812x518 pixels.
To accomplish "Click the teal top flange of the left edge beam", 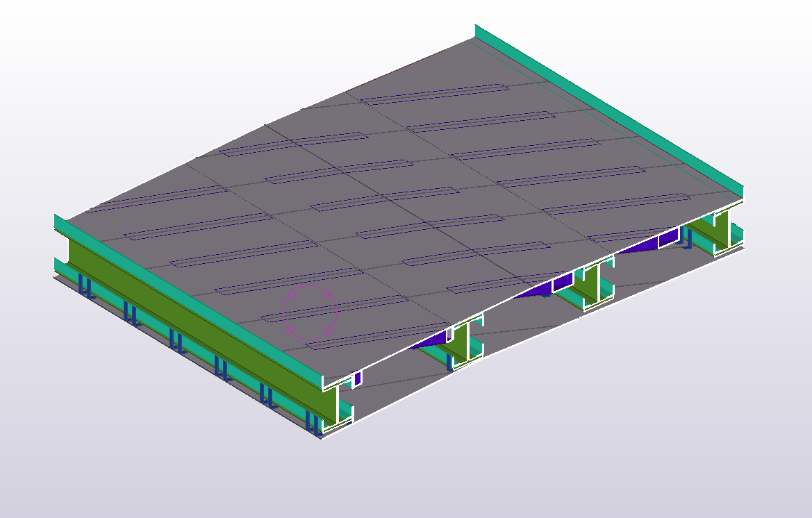I will pos(188,300).
